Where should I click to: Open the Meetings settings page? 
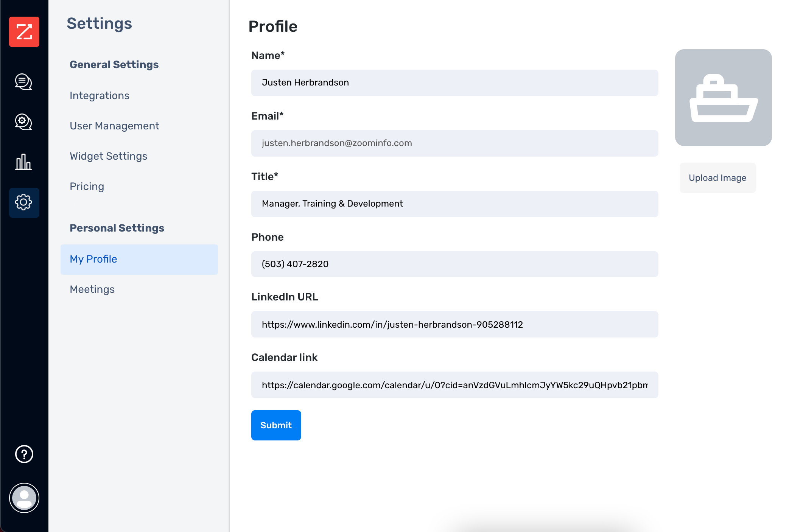pyautogui.click(x=92, y=289)
